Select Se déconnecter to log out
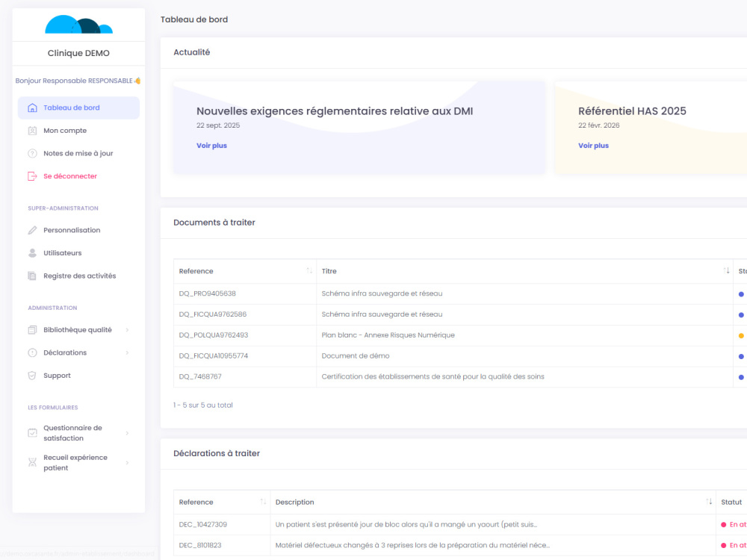 (78, 176)
